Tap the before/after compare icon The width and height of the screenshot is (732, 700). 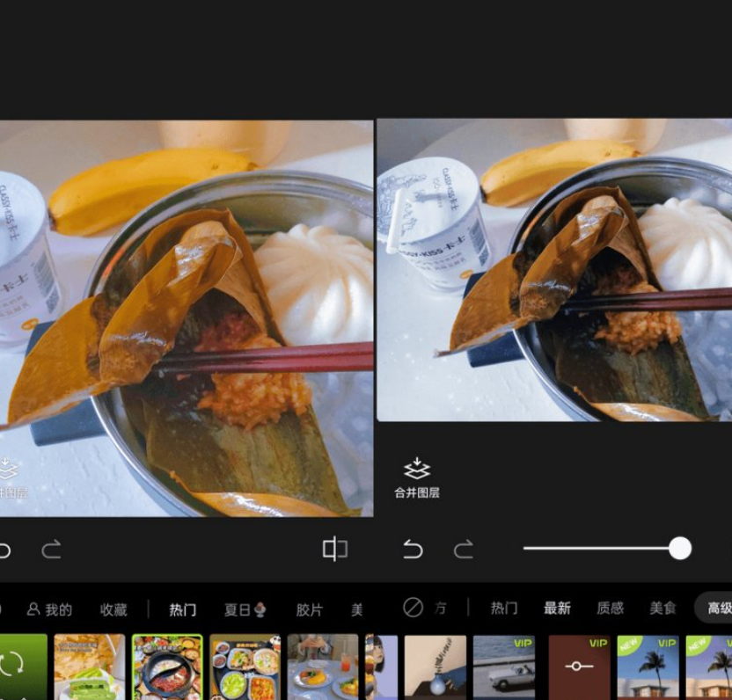click(x=335, y=549)
